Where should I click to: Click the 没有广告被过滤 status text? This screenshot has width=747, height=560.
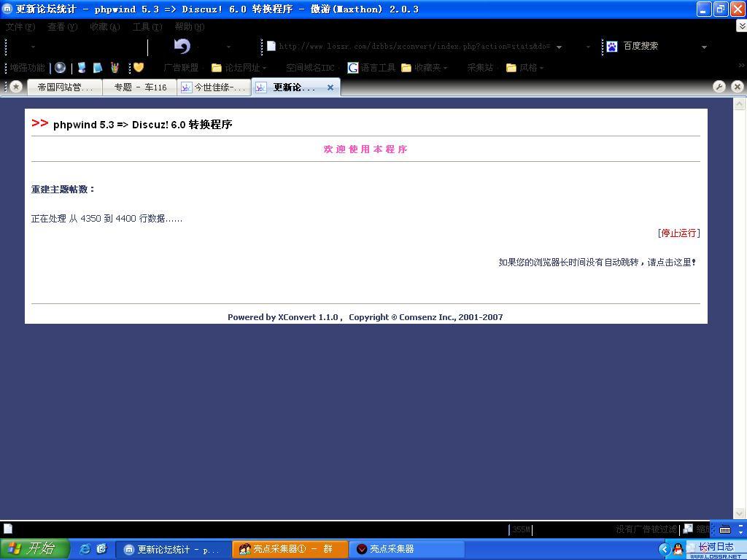[646, 529]
